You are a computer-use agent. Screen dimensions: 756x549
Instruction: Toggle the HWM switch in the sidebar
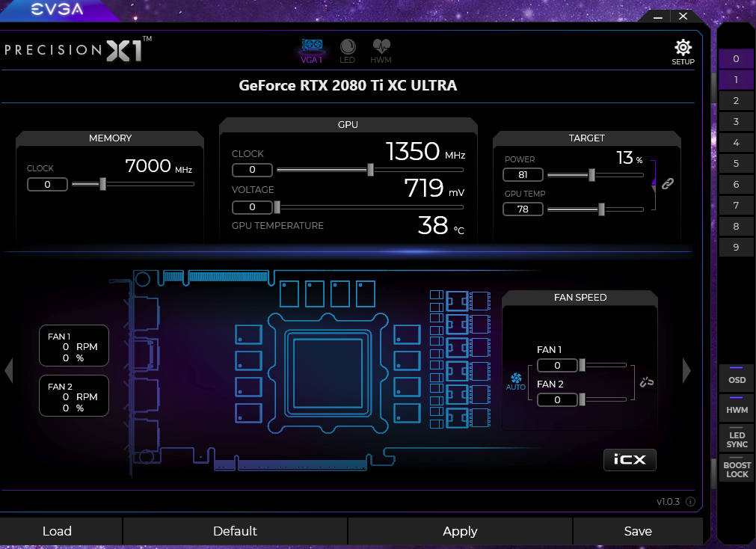click(x=737, y=407)
